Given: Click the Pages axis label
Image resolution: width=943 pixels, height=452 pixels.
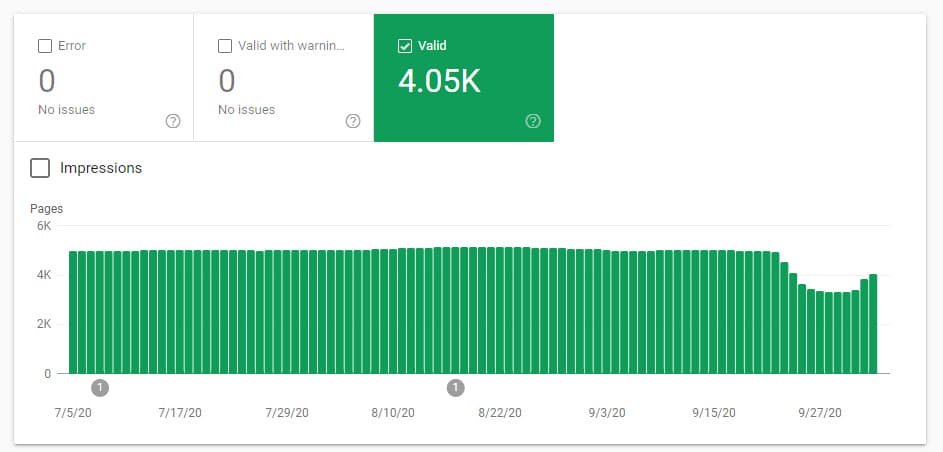Looking at the screenshot, I should click(46, 209).
